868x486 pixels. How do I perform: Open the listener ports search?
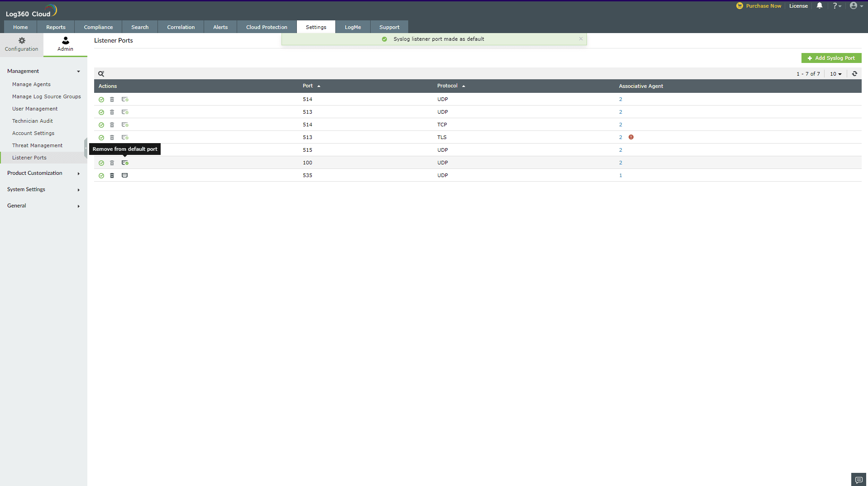(101, 74)
